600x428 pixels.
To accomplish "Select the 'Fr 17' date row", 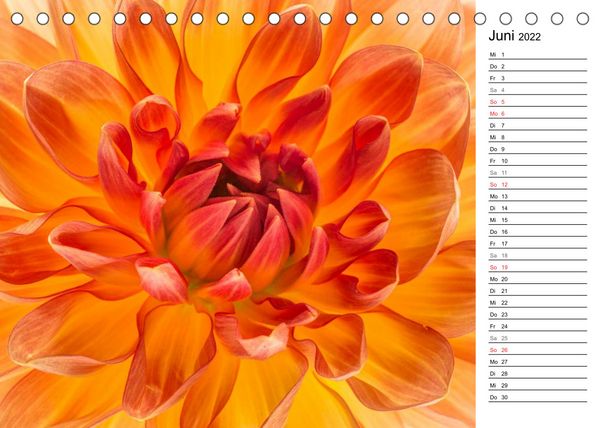I will [x=538, y=244].
